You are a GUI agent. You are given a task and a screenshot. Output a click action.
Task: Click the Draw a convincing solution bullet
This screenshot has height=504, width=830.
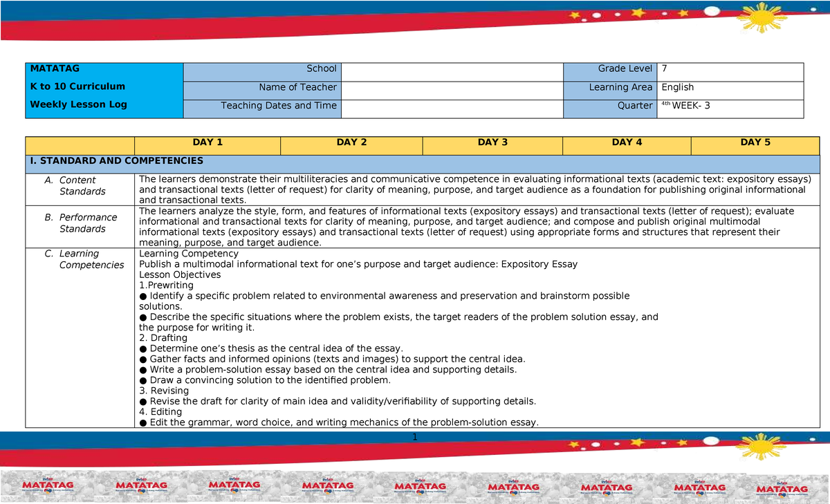pyautogui.click(x=265, y=380)
